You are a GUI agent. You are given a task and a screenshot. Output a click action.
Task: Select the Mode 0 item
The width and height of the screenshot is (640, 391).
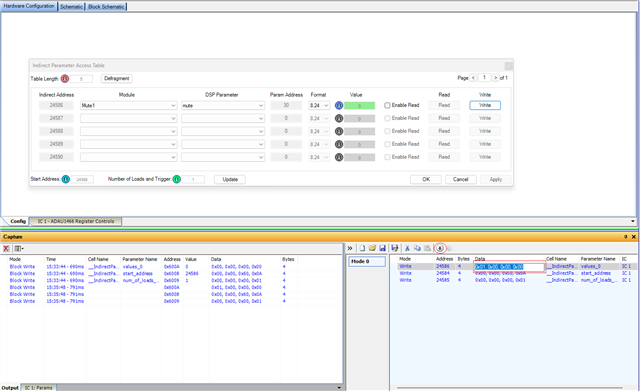pyautogui.click(x=367, y=262)
